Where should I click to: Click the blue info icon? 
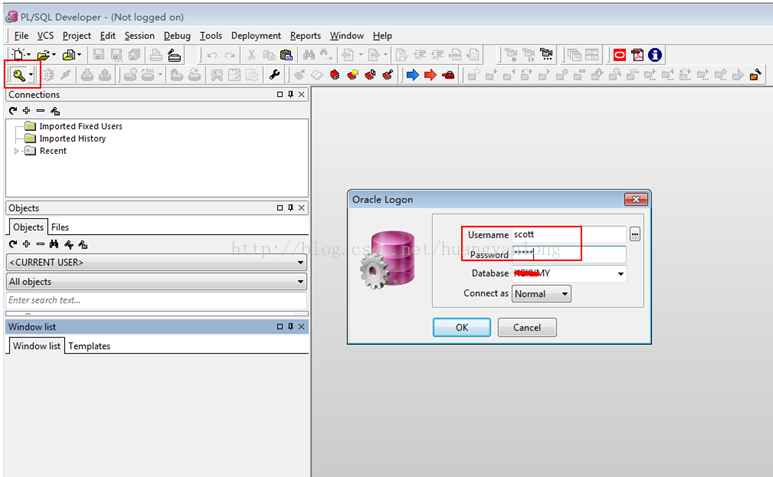pyautogui.click(x=655, y=55)
